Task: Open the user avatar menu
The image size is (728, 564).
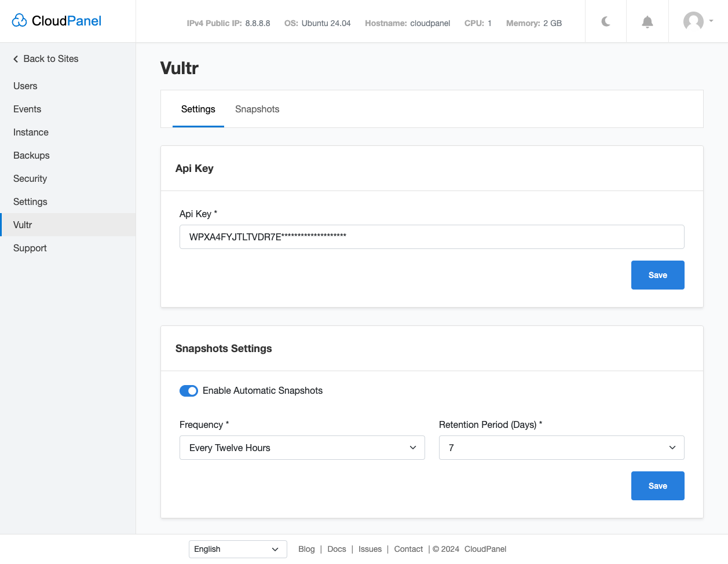Action: (x=694, y=21)
